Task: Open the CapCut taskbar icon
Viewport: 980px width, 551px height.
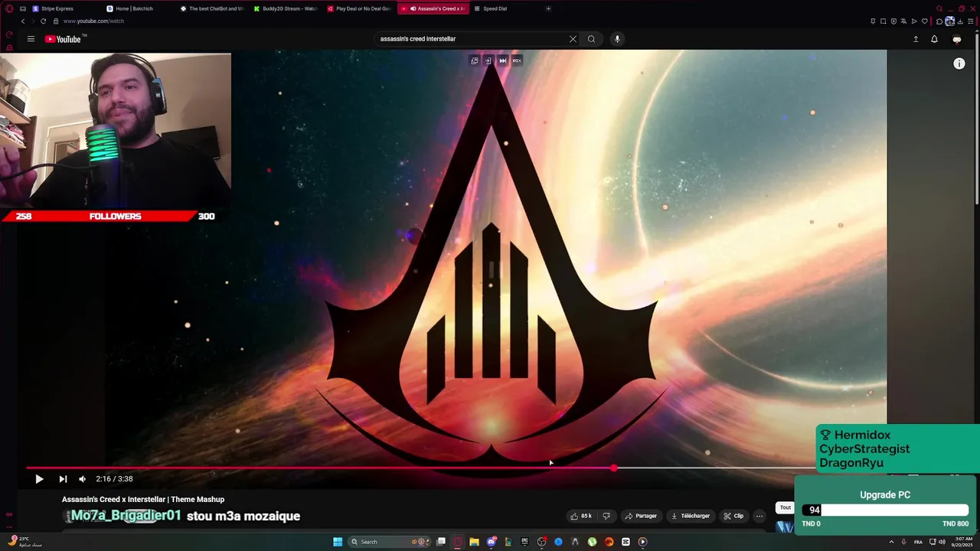Action: click(626, 542)
